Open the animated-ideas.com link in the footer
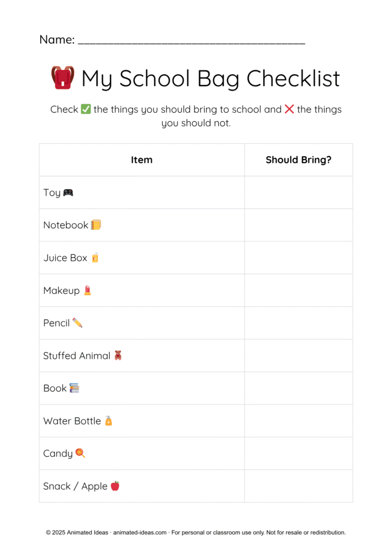Screen dimensions: 392x555 click(x=141, y=533)
